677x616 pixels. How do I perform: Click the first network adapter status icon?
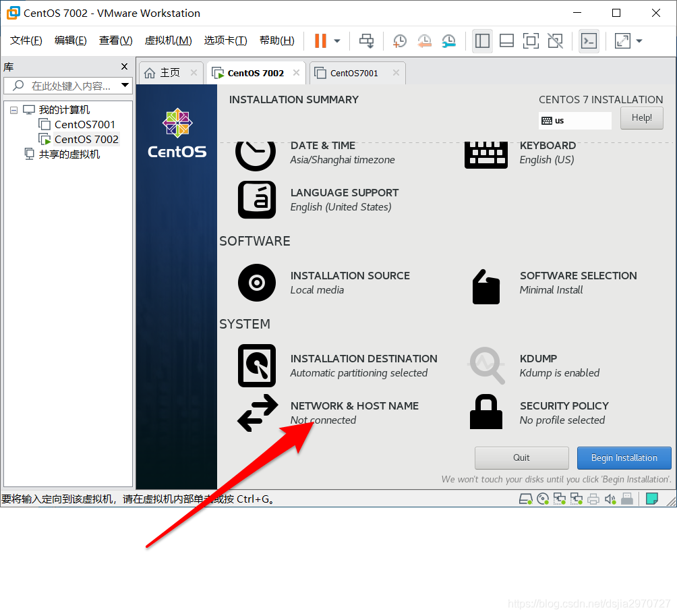[x=560, y=499]
